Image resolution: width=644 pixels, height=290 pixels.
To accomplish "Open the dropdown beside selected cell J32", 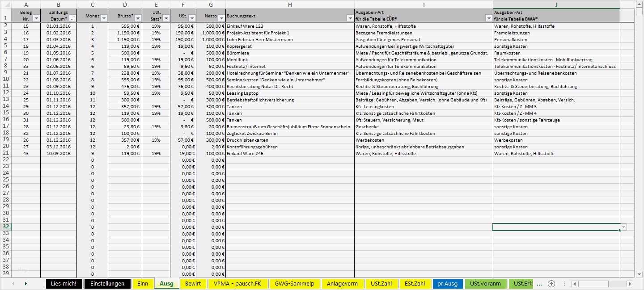I will click(x=623, y=227).
